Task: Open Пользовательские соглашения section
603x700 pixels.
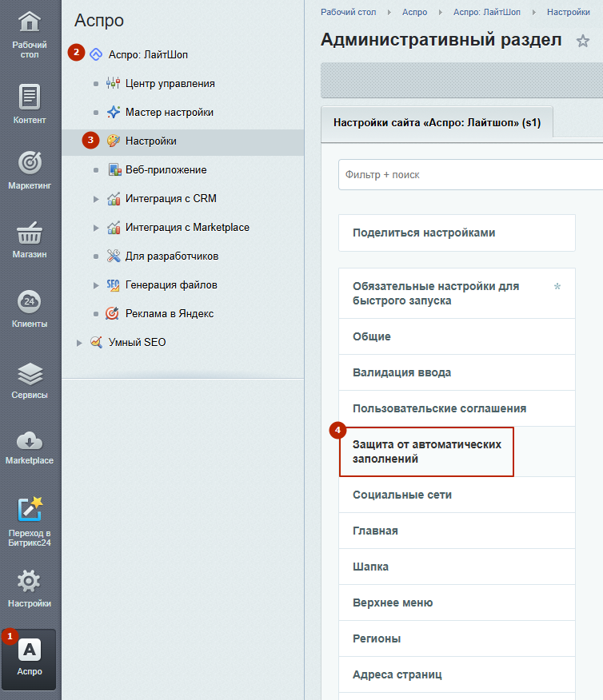Action: 457,408
